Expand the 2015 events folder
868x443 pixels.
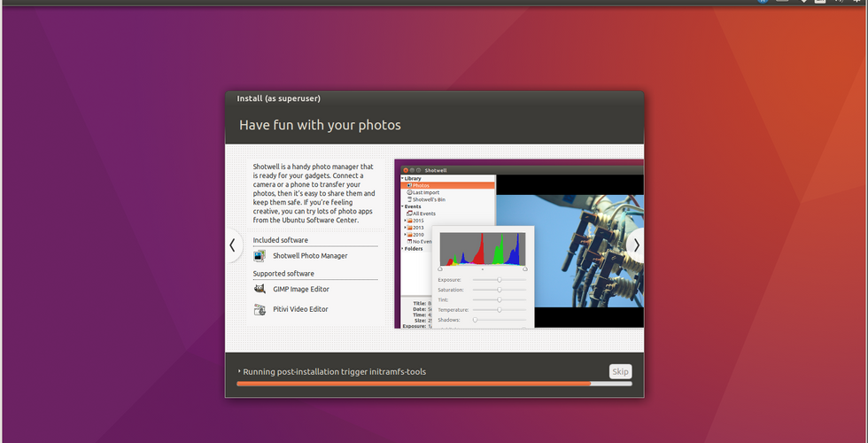[406, 221]
